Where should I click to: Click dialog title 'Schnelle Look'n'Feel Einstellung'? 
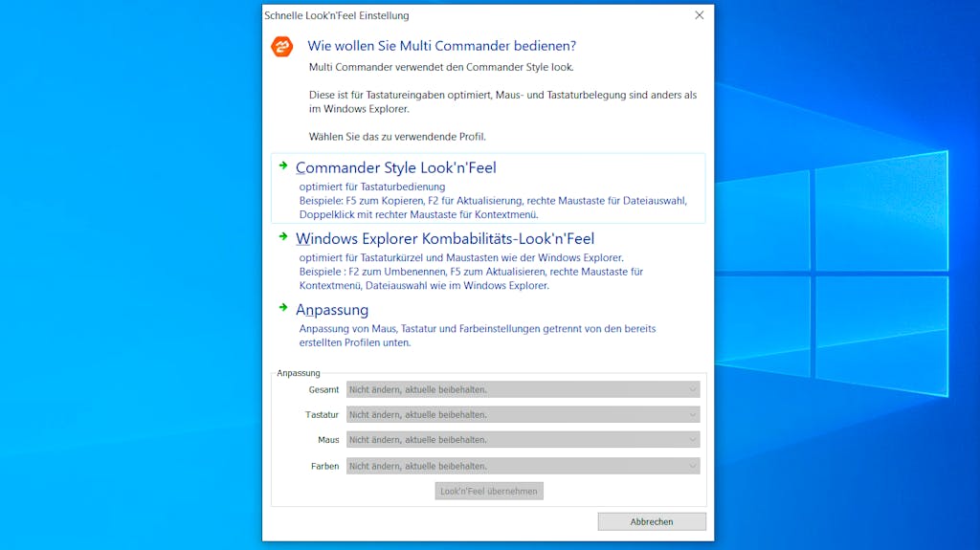(336, 15)
